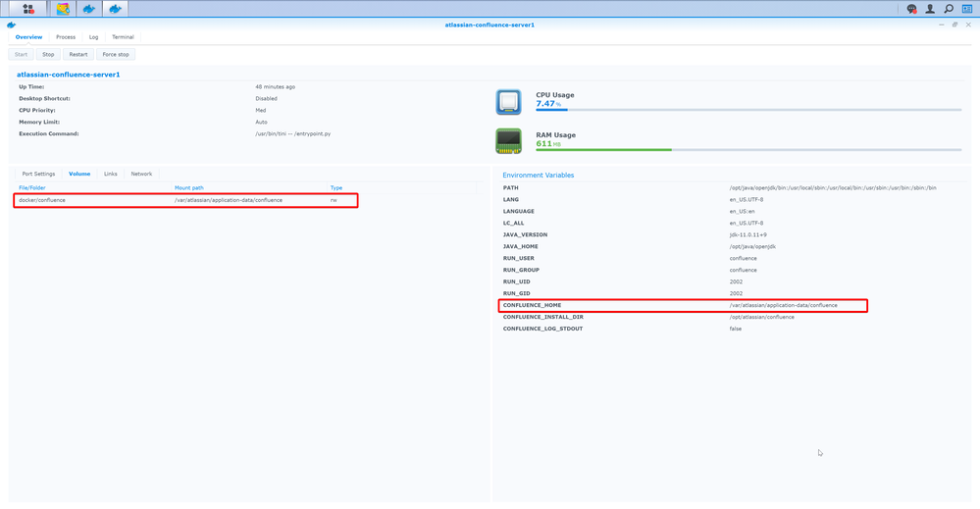Click the /opt/atlassian/confluence value

[x=762, y=317]
